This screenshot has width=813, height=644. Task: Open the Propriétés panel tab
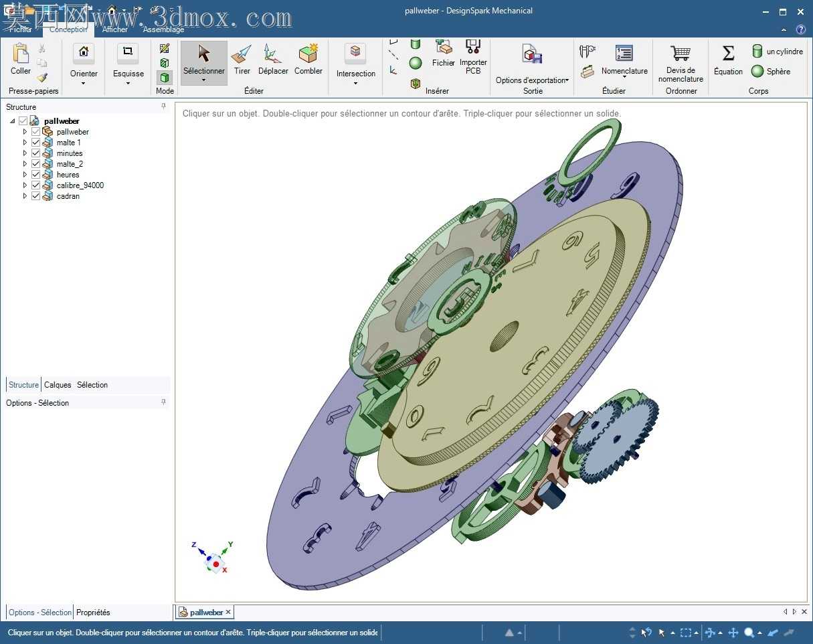pos(93,613)
